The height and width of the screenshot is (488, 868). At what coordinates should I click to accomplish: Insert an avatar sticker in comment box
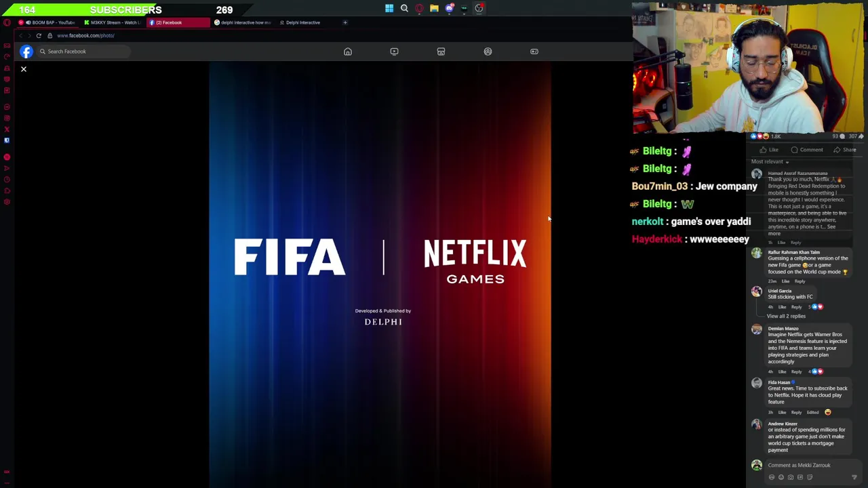point(772,477)
